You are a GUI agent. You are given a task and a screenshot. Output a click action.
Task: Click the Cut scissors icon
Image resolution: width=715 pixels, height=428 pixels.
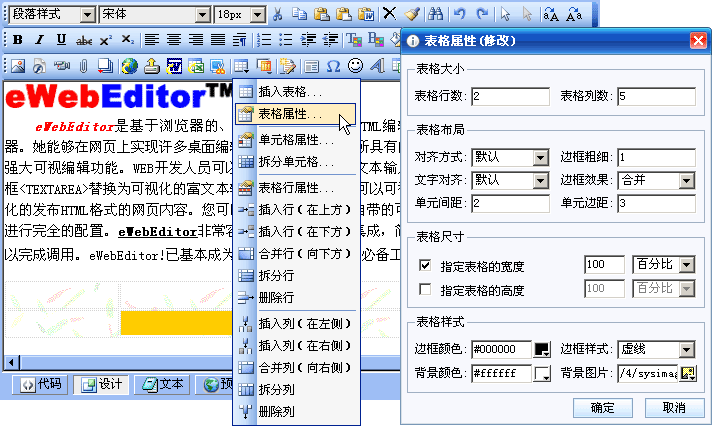277,15
